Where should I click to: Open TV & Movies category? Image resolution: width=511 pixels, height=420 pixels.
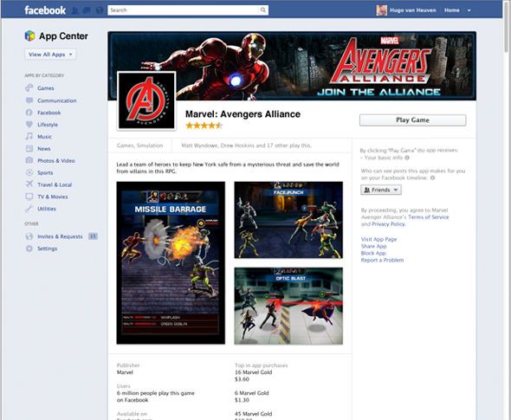click(x=53, y=197)
